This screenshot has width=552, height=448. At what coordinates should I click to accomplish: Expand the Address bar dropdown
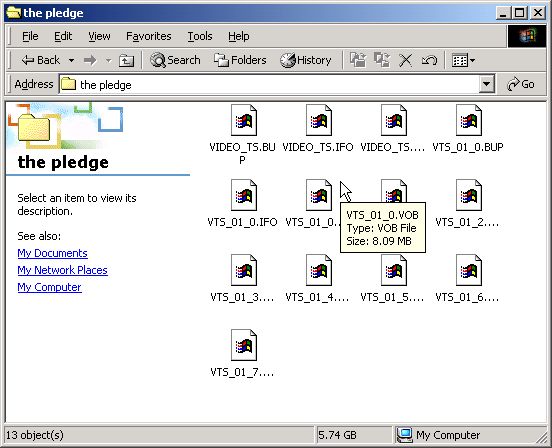point(487,84)
